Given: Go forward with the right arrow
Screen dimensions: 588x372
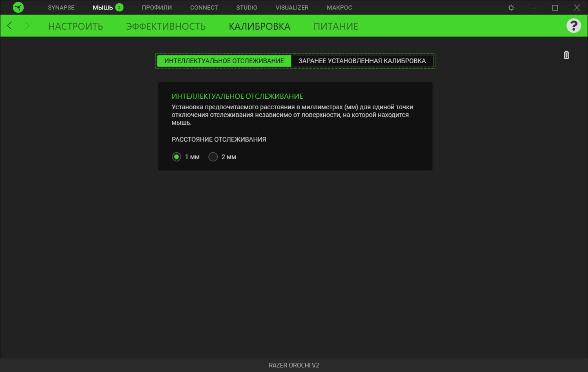Looking at the screenshot, I should [27, 26].
